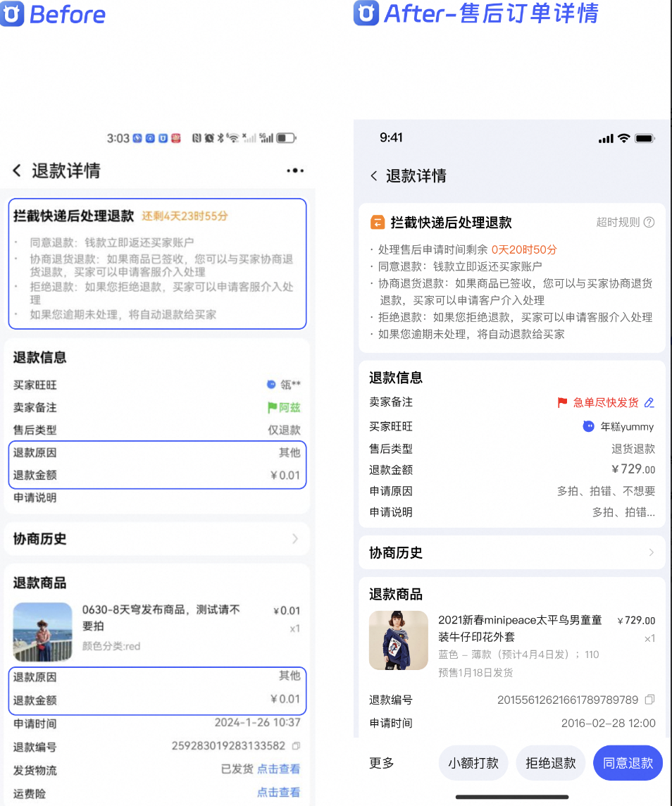Select the 急单尽快发货 seller note text
Image resolution: width=672 pixels, height=806 pixels.
[606, 402]
